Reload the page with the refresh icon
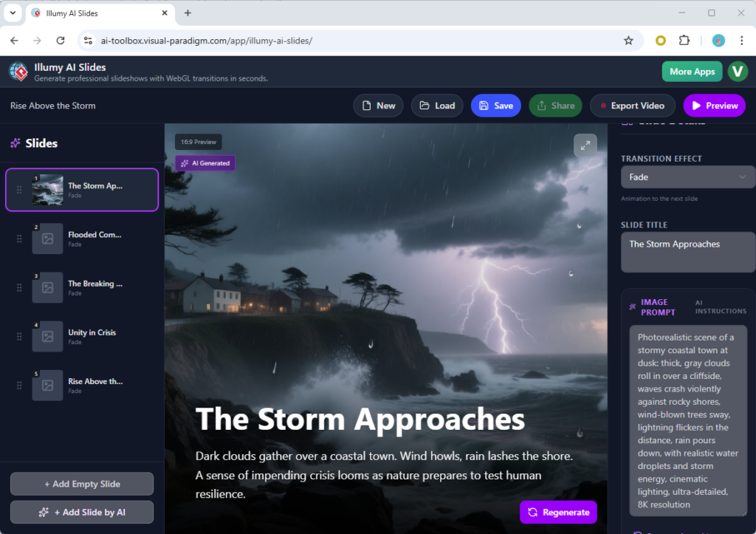Screen dimensions: 756x534 coord(61,41)
